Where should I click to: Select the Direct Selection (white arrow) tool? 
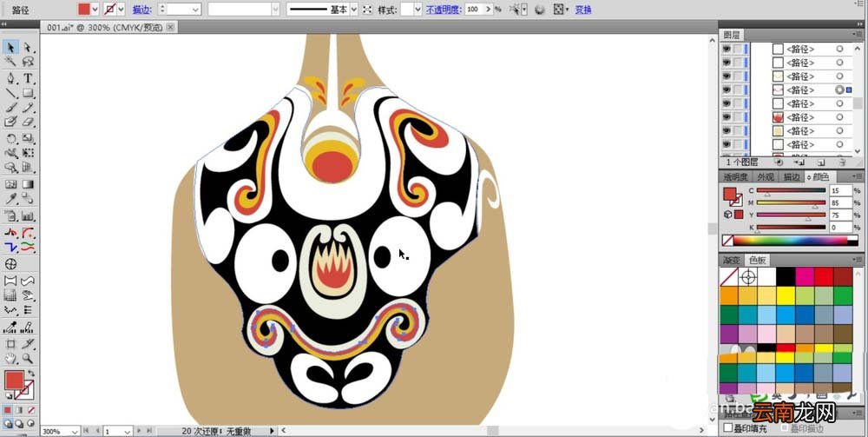28,47
